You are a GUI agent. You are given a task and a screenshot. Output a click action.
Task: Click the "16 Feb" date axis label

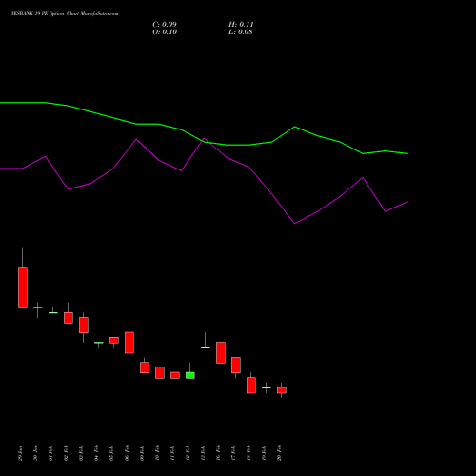(219, 453)
